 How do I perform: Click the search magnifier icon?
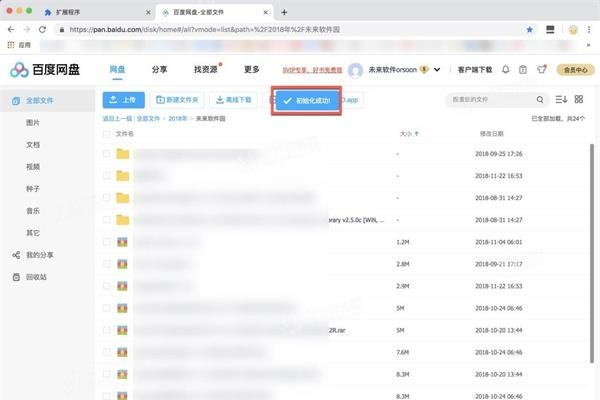[x=540, y=100]
